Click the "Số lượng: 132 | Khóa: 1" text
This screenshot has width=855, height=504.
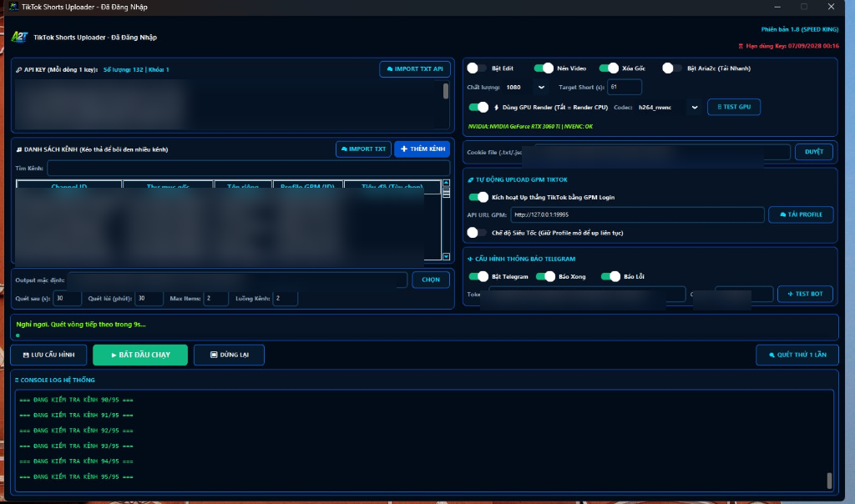tap(136, 70)
